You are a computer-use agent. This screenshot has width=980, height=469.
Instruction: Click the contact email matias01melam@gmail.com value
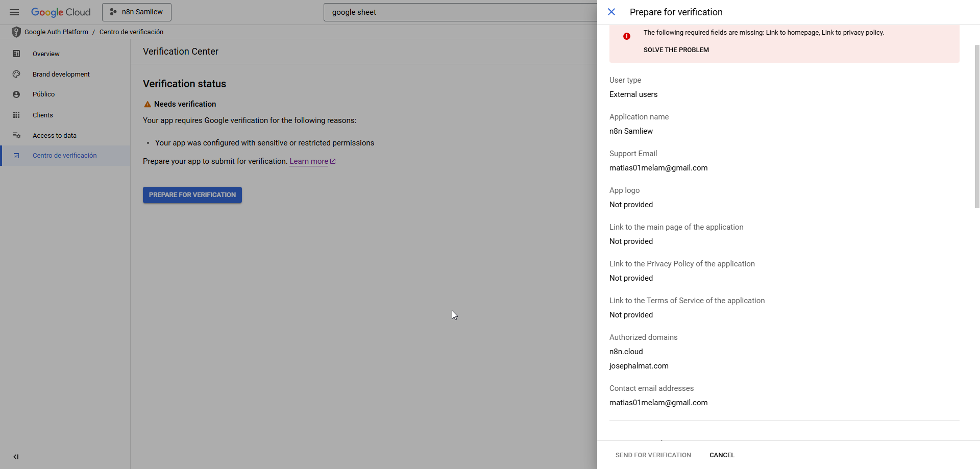[x=658, y=403]
